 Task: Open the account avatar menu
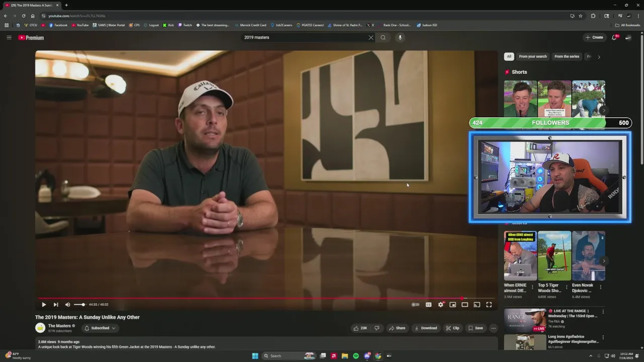click(628, 37)
